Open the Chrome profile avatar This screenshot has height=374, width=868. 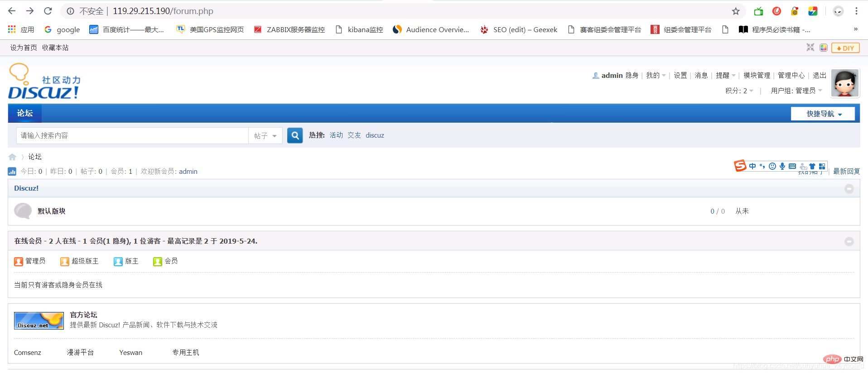838,11
